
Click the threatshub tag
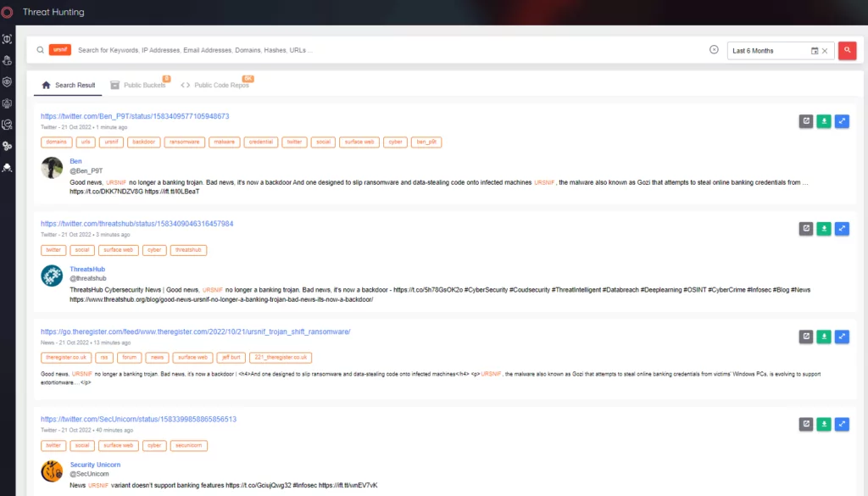(x=188, y=250)
